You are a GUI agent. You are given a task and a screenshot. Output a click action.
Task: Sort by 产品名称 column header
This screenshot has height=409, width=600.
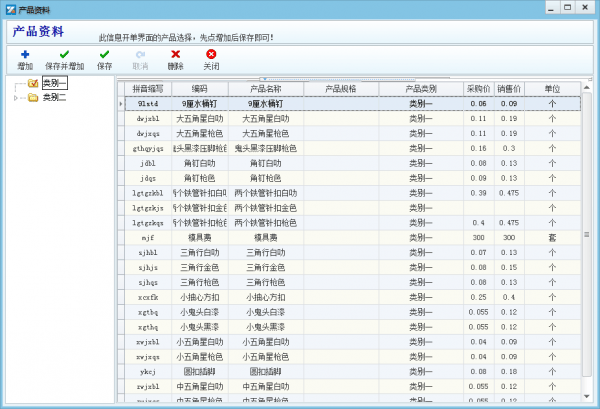click(260, 89)
